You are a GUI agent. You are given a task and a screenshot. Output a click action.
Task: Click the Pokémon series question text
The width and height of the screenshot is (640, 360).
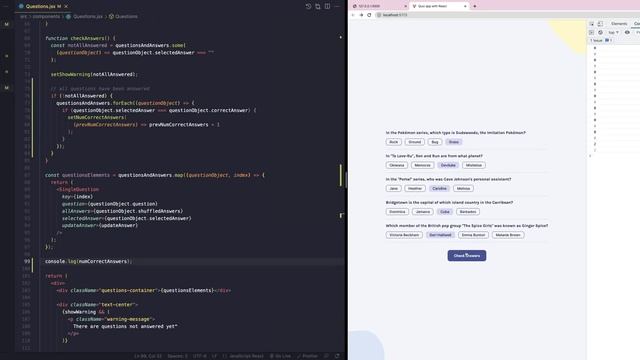pos(456,133)
